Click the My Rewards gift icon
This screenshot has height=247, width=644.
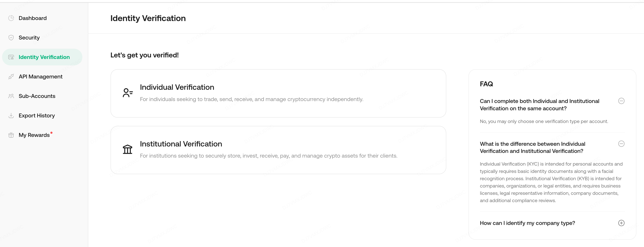(11, 135)
